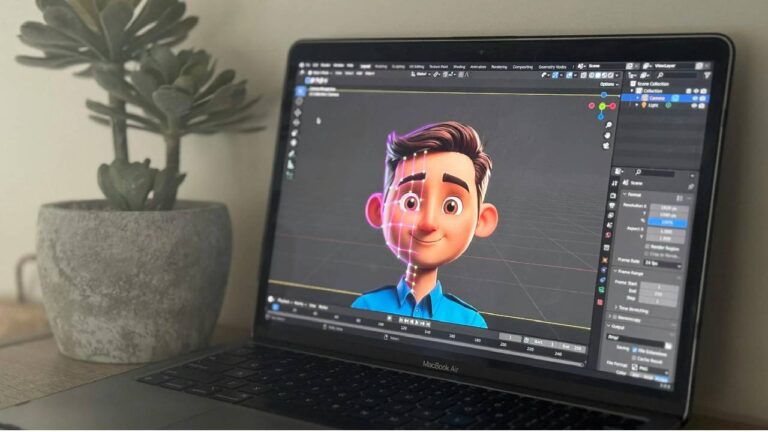Switch to the Geometry Nodes workspace tab
The image size is (768, 432).
tap(552, 67)
